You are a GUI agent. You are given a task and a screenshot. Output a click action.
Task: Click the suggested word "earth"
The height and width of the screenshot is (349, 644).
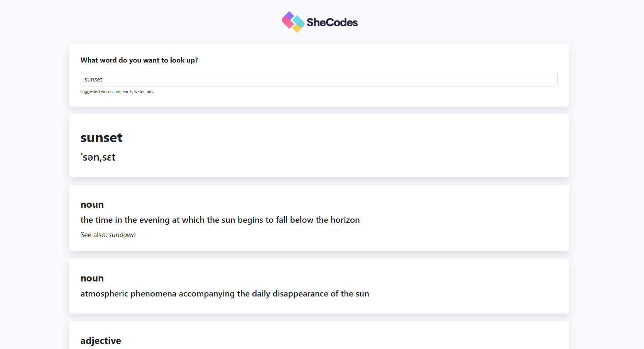127,92
